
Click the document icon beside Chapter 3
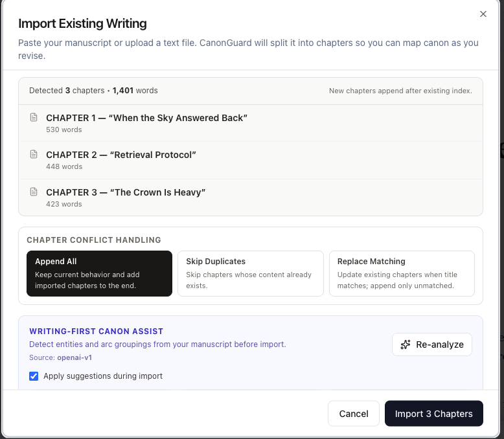tap(34, 192)
